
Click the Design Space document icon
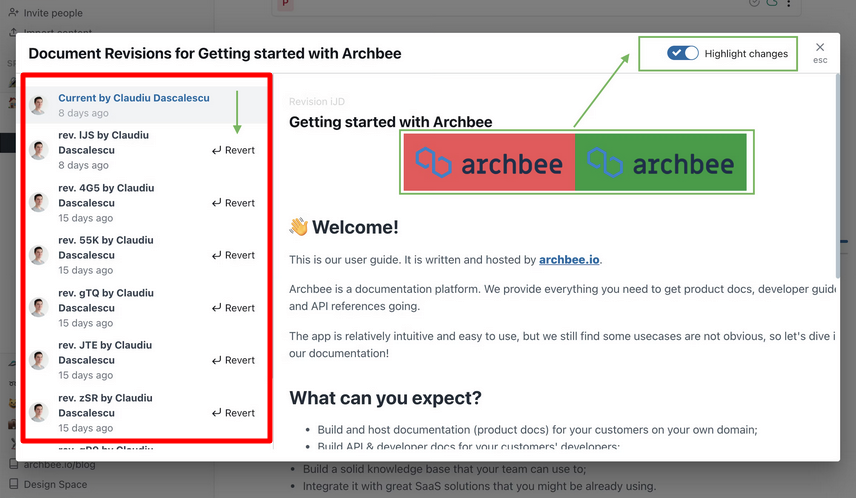coord(14,484)
